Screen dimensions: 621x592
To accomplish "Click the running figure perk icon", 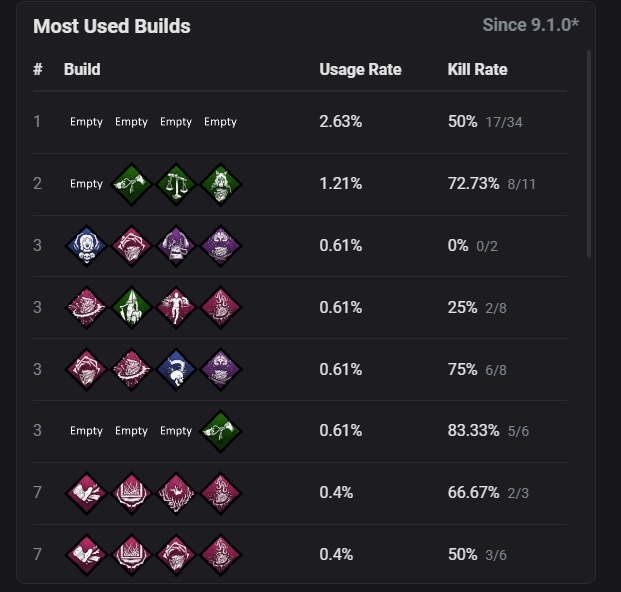I will point(176,308).
